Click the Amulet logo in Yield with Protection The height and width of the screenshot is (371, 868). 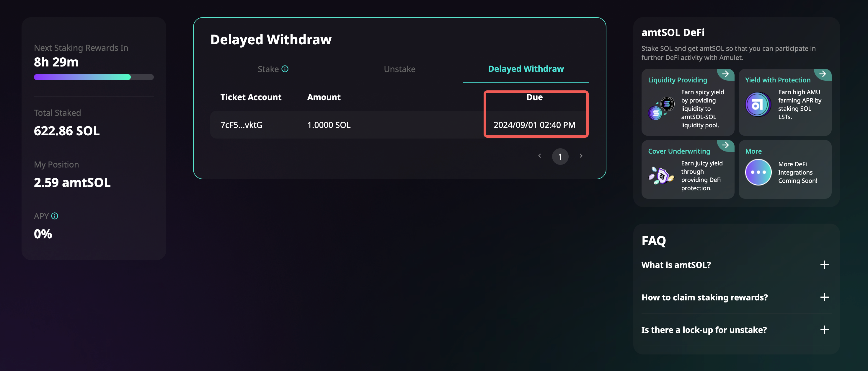[758, 105]
